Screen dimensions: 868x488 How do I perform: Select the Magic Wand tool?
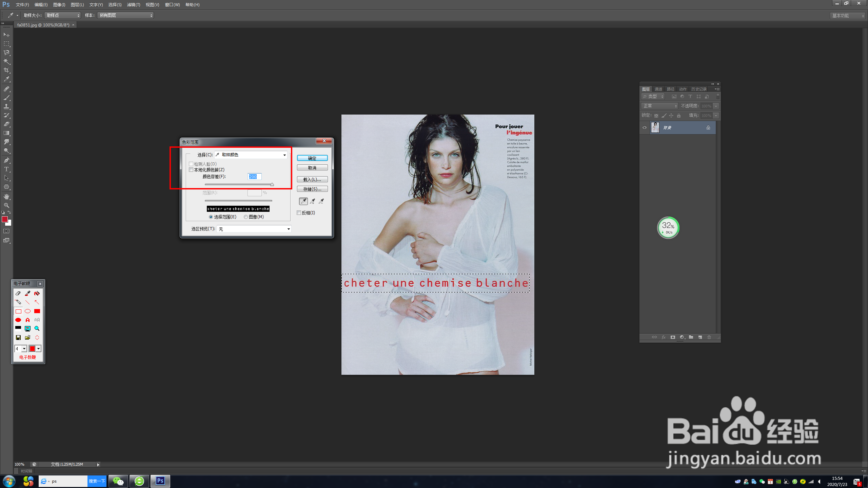click(6, 61)
